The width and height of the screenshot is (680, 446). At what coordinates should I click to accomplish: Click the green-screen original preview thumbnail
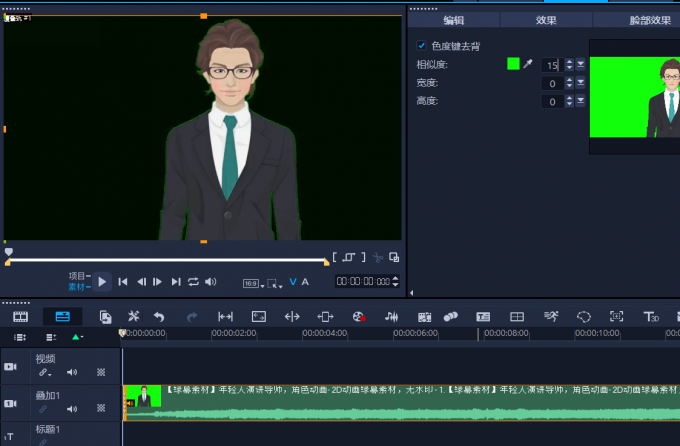coord(635,97)
